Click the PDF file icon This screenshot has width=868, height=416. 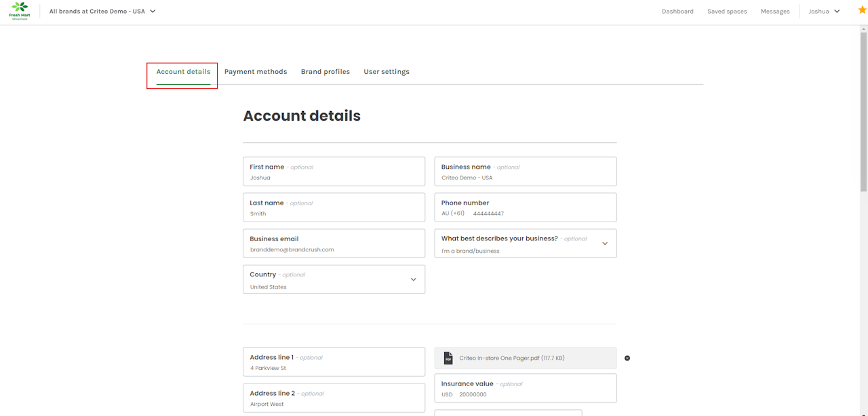point(448,358)
